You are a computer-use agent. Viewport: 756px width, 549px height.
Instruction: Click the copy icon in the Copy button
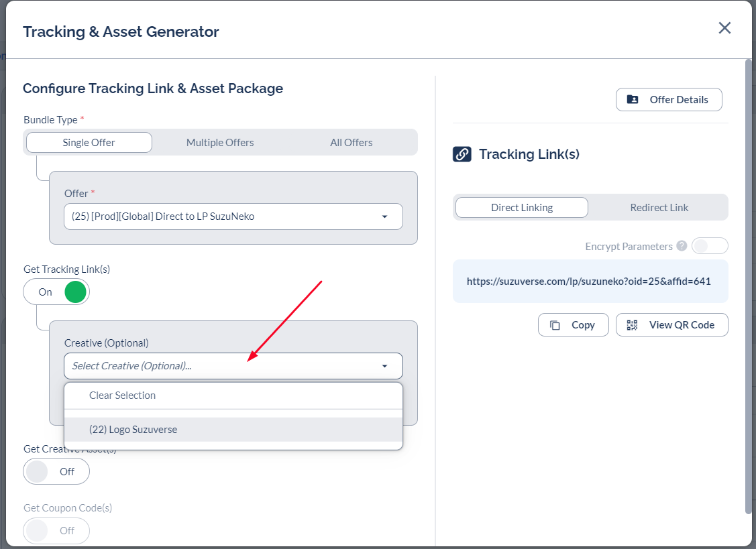pos(555,325)
